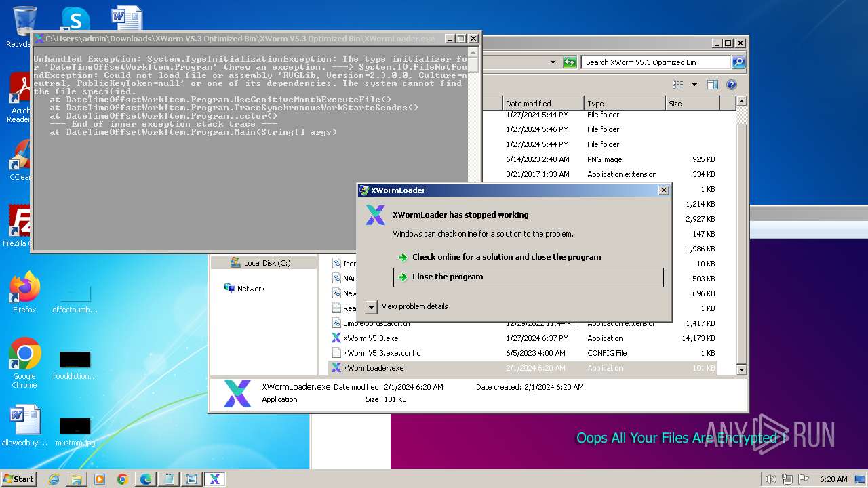The height and width of the screenshot is (488, 868).
Task: Click the Search XWorm V5.3 Optimized Bin field
Action: [656, 62]
